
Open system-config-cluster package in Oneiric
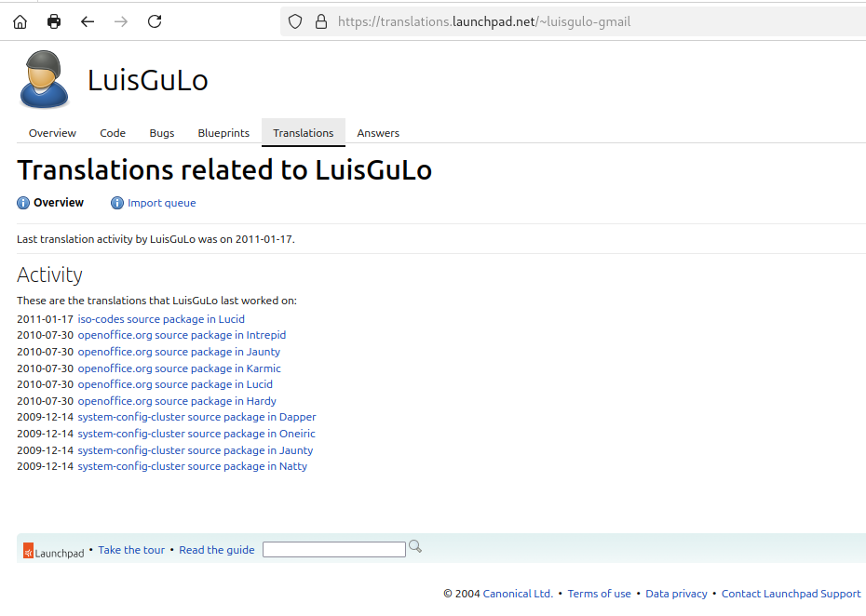point(196,434)
